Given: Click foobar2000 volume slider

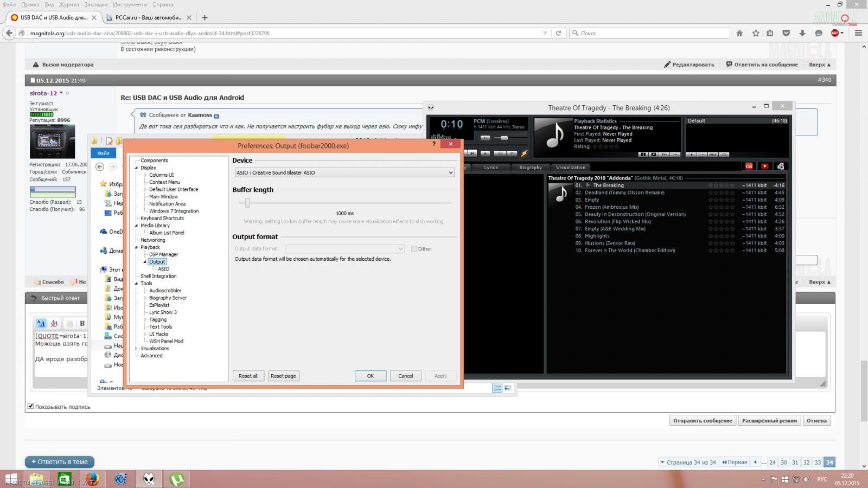Looking at the screenshot, I should pos(505,138).
